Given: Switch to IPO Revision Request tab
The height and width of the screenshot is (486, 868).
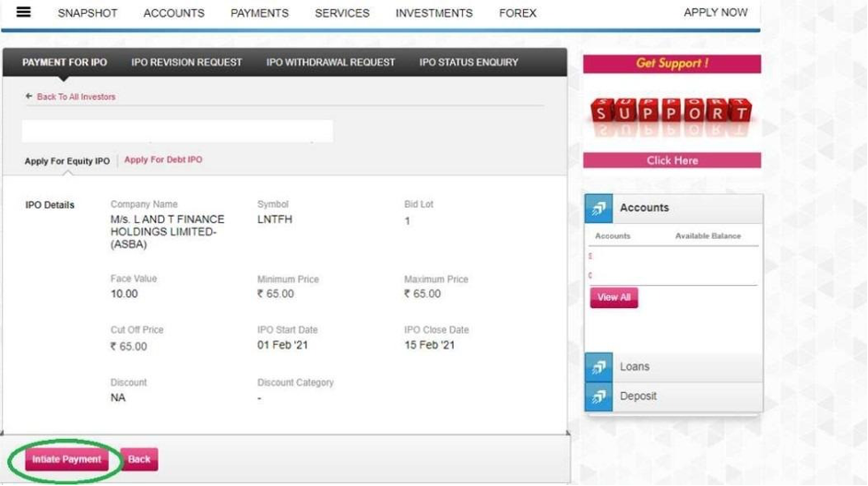Looking at the screenshot, I should click(x=186, y=63).
